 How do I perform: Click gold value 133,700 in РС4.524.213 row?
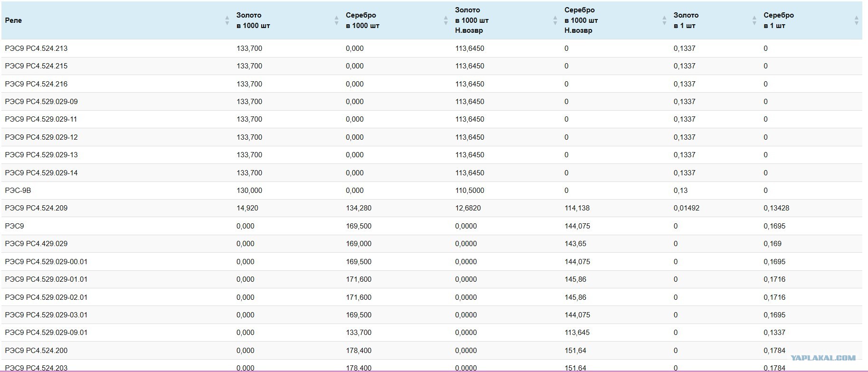click(249, 48)
